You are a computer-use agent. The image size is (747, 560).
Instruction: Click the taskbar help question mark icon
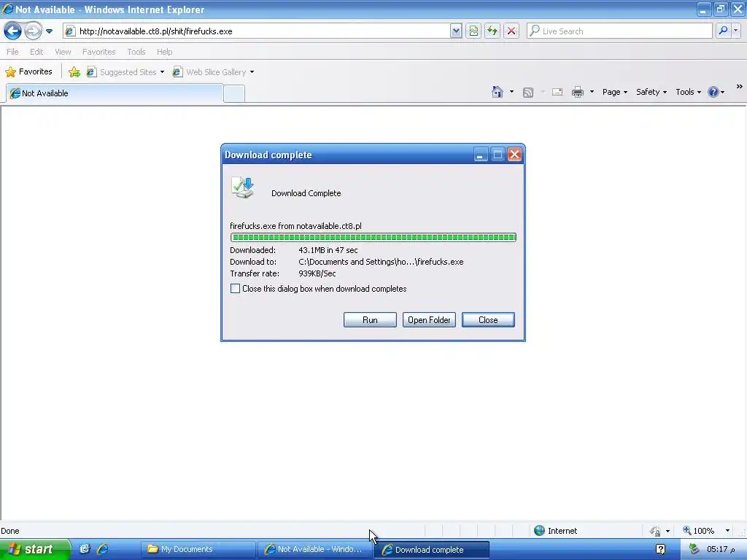click(x=660, y=549)
